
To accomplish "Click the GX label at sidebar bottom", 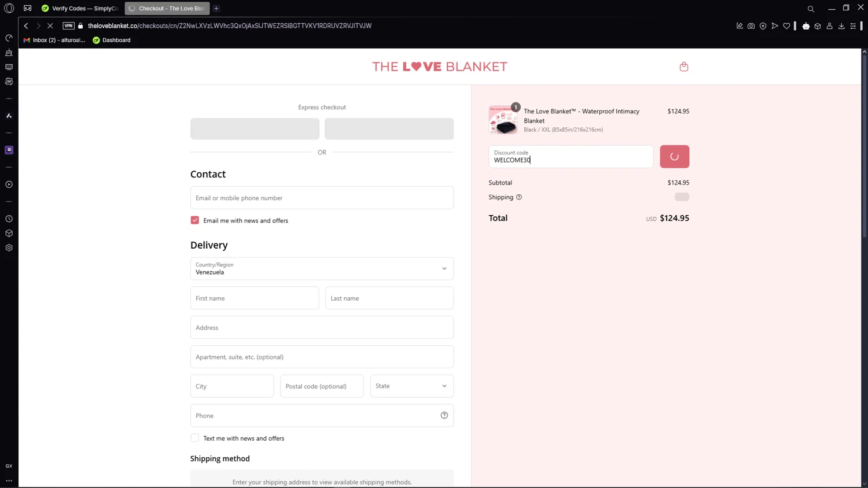I will click(x=9, y=466).
